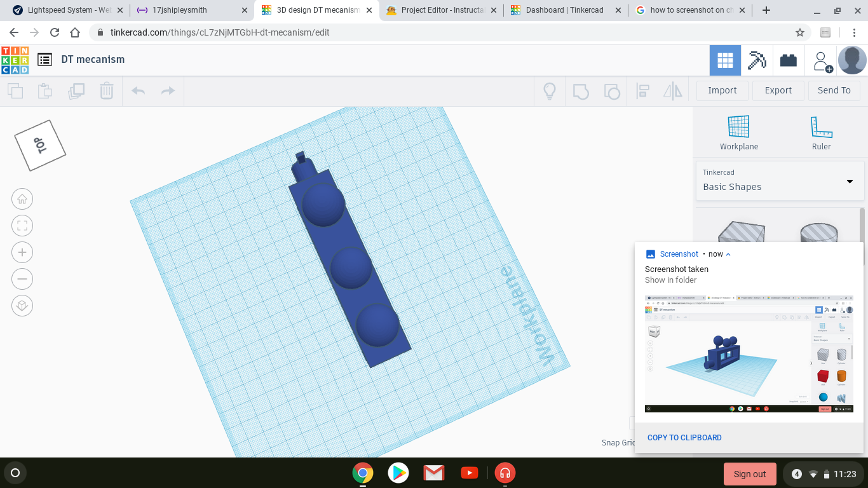
Task: Click the Home view button
Action: point(22,199)
